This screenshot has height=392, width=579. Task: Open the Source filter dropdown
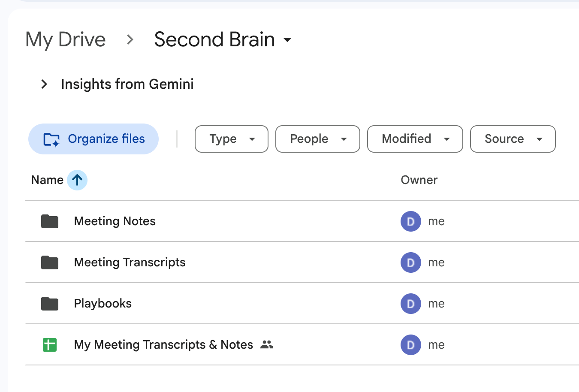tap(513, 139)
